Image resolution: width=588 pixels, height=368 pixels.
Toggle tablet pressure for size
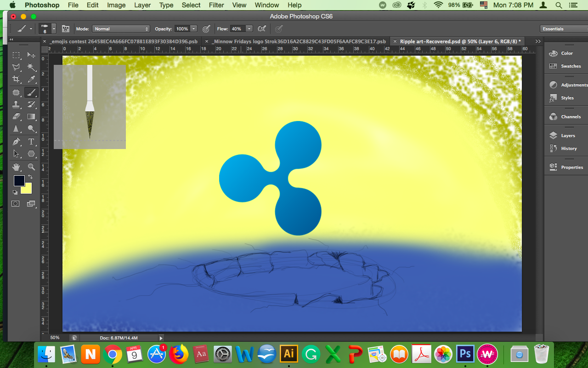click(x=279, y=29)
